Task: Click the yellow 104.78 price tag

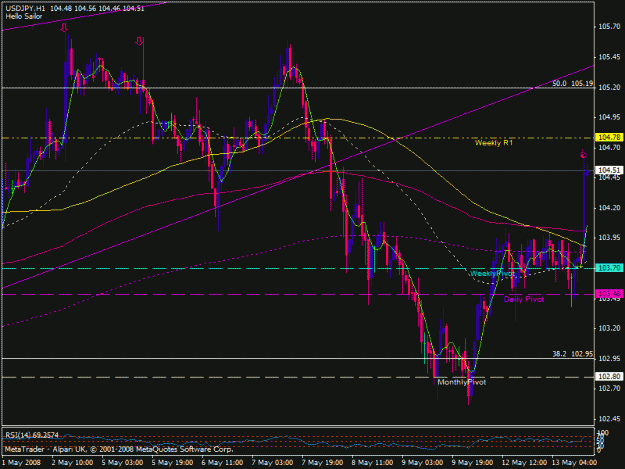Action: point(609,137)
